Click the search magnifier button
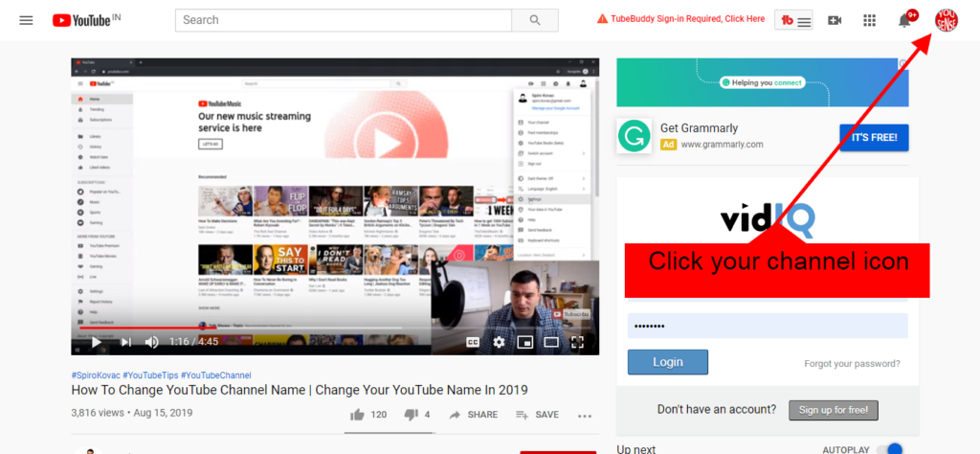 pos(534,20)
